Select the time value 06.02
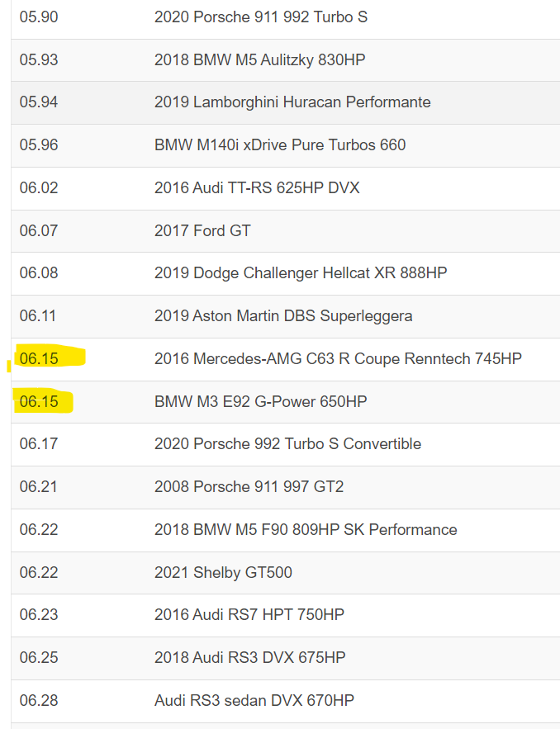 pyautogui.click(x=39, y=188)
